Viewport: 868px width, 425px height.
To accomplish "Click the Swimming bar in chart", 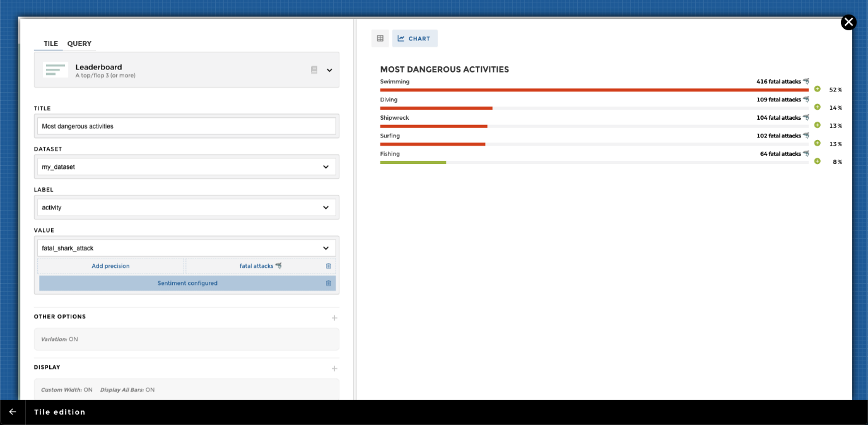I will 594,90.
